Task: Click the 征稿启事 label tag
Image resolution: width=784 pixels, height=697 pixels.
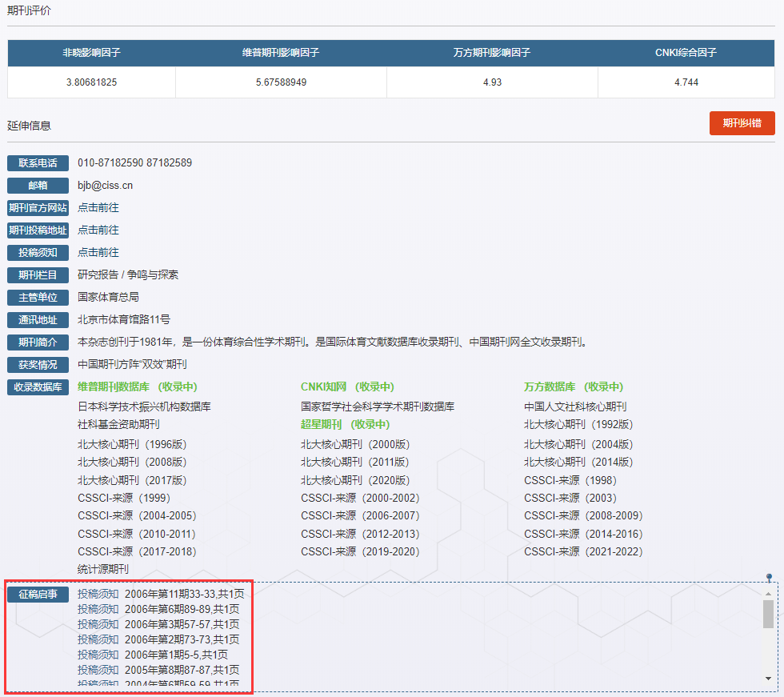Action: [x=38, y=595]
